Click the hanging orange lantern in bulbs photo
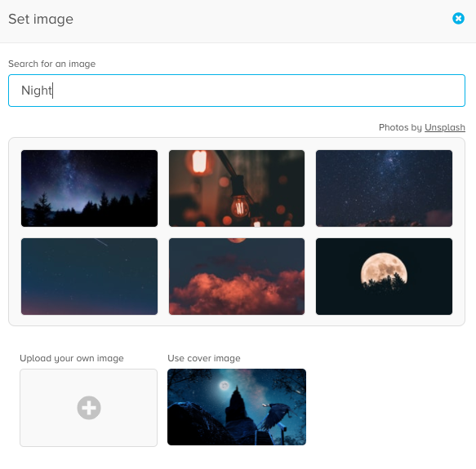The image size is (476, 469). tap(199, 161)
